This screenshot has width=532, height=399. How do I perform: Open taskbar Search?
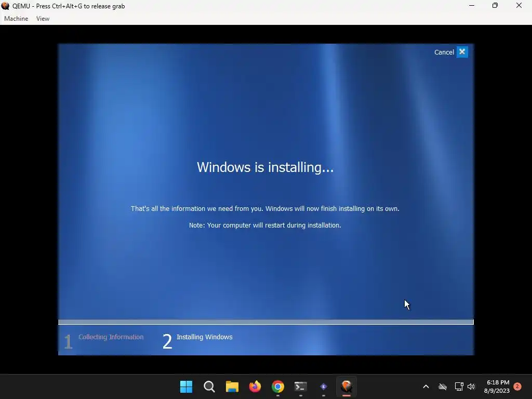click(209, 387)
